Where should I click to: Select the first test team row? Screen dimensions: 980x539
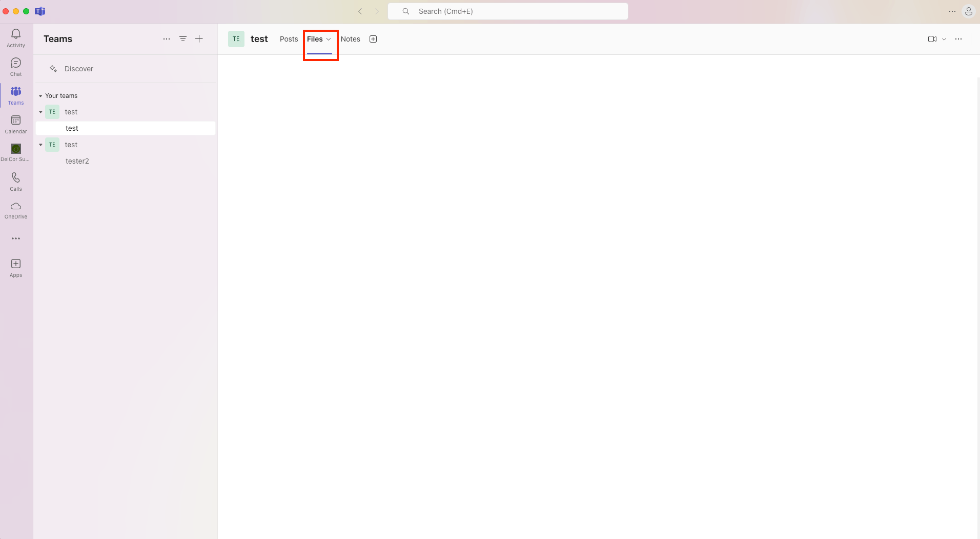point(126,112)
